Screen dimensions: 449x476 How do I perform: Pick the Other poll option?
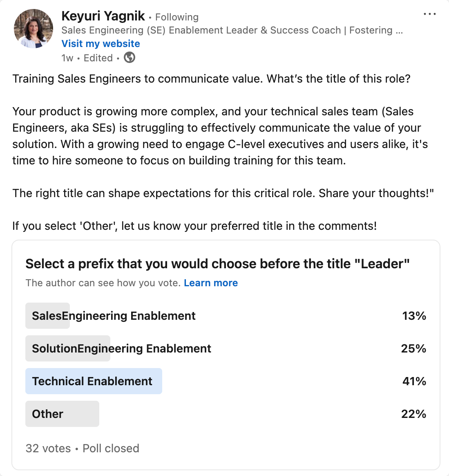pos(226,414)
